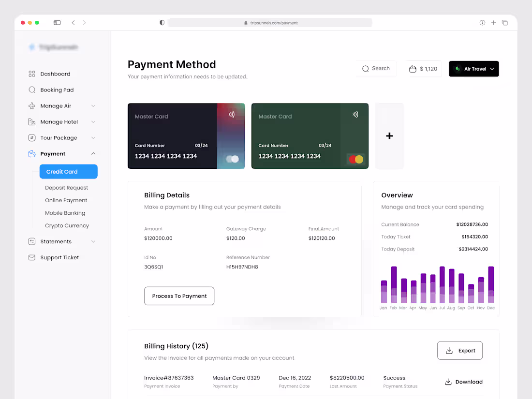Image resolution: width=532 pixels, height=399 pixels.
Task: Click the Dec bar in the spending chart
Action: click(491, 285)
